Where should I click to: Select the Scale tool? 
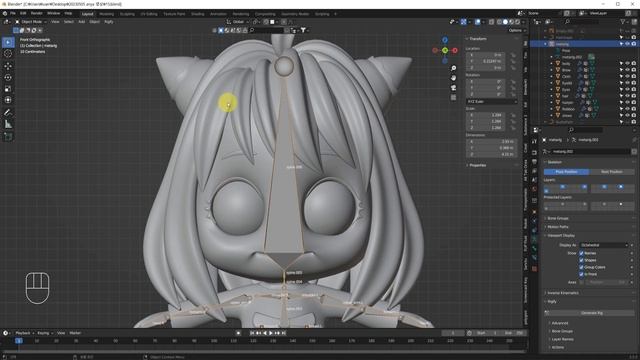[8, 89]
